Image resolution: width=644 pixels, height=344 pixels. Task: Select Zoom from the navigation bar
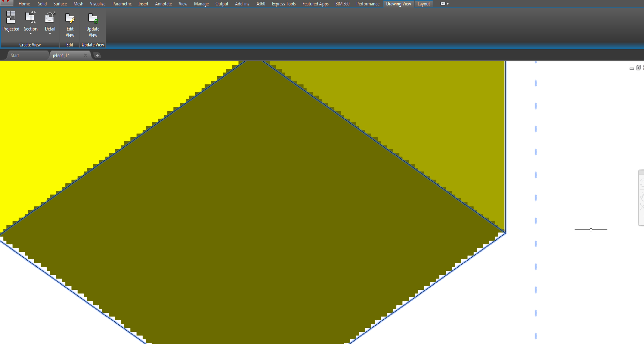point(642,206)
